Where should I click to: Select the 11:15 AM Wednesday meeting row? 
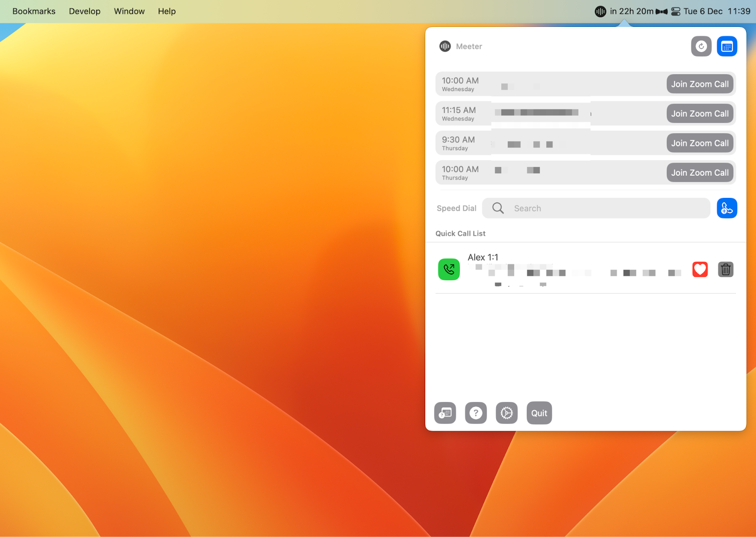click(x=585, y=114)
